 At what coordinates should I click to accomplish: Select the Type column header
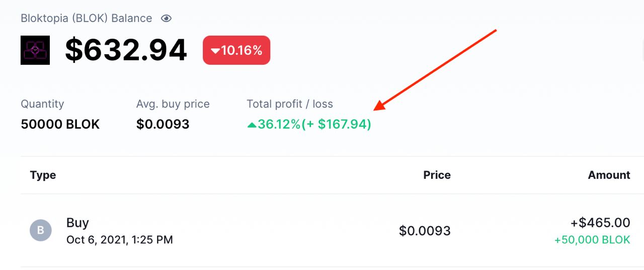(x=43, y=175)
